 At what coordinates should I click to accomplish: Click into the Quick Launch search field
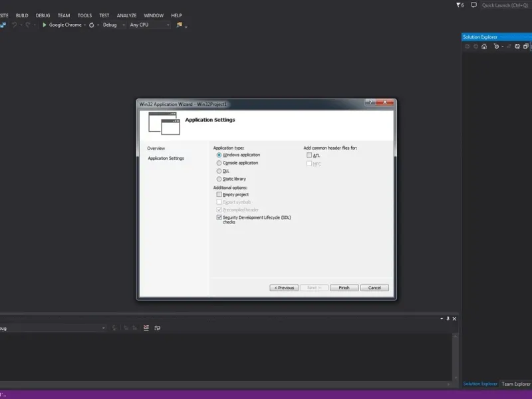(506, 5)
